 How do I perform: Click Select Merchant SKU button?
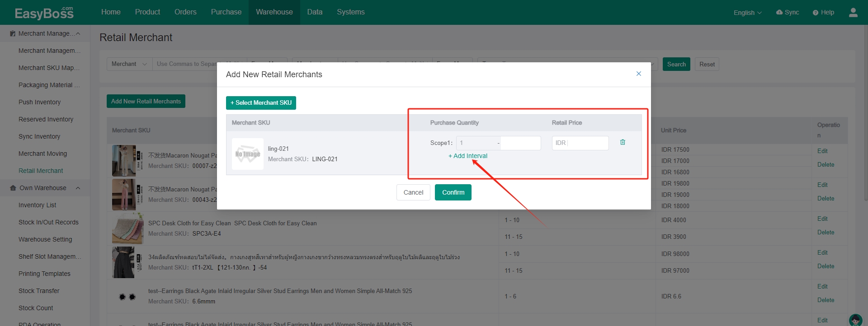(261, 103)
